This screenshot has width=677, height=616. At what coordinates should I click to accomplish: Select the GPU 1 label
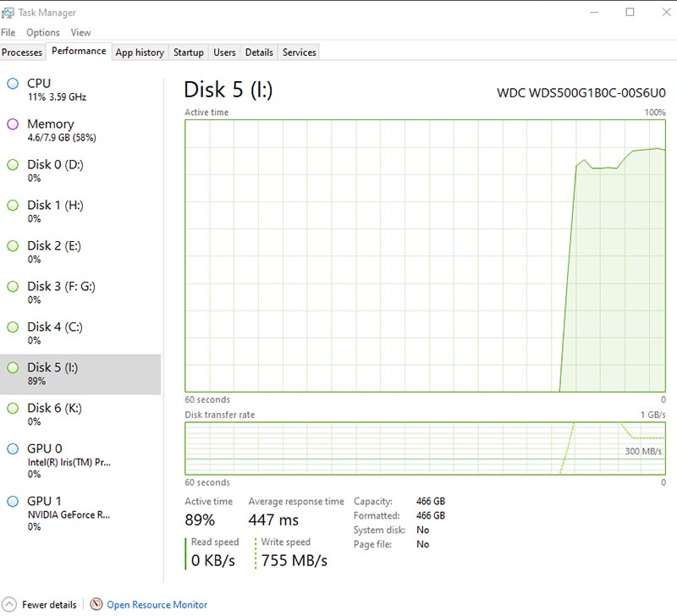pyautogui.click(x=44, y=501)
